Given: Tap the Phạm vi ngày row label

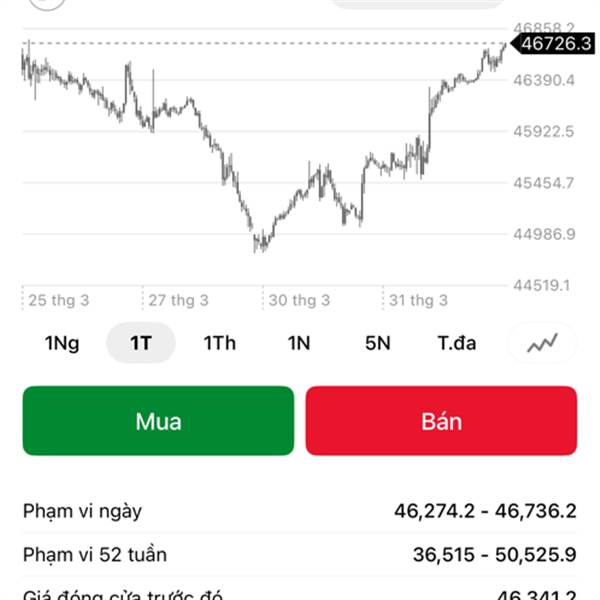Looking at the screenshot, I should 83,511.
